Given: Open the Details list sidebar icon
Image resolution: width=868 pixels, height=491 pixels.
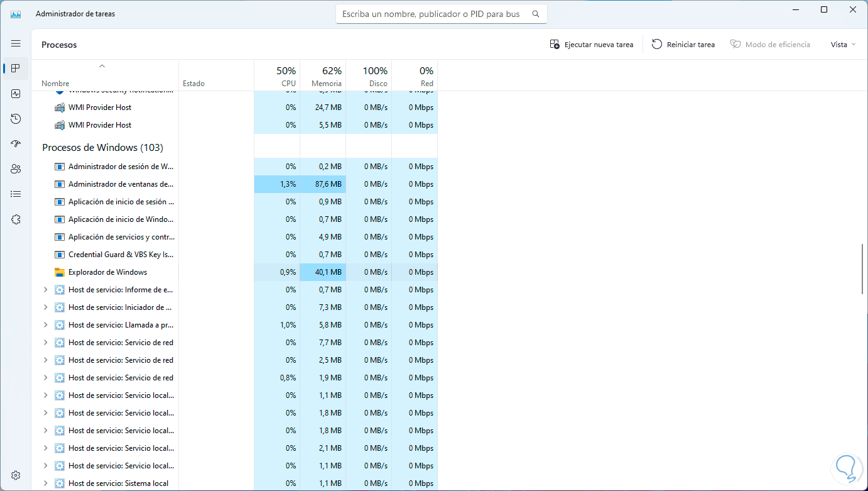Looking at the screenshot, I should click(16, 194).
